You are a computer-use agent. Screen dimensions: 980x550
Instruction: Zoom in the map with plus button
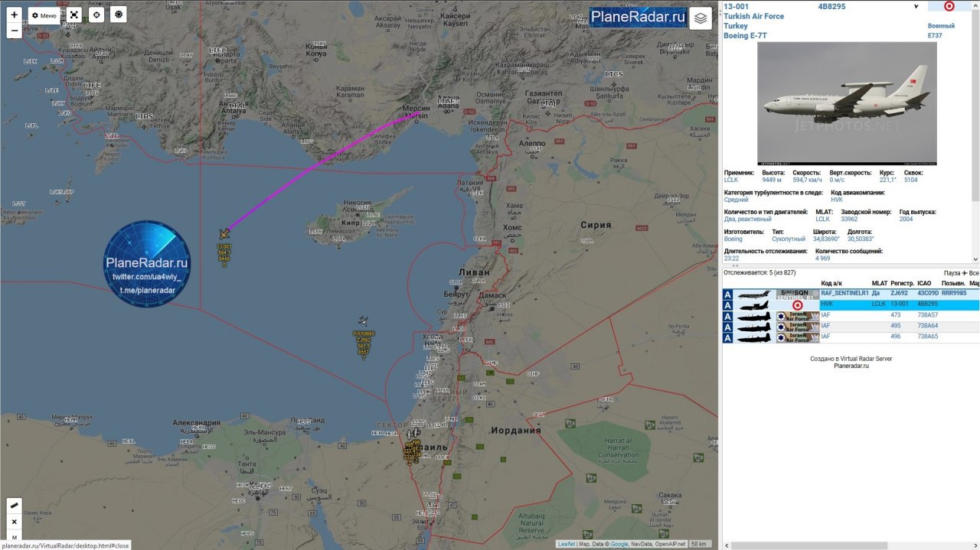tap(15, 15)
